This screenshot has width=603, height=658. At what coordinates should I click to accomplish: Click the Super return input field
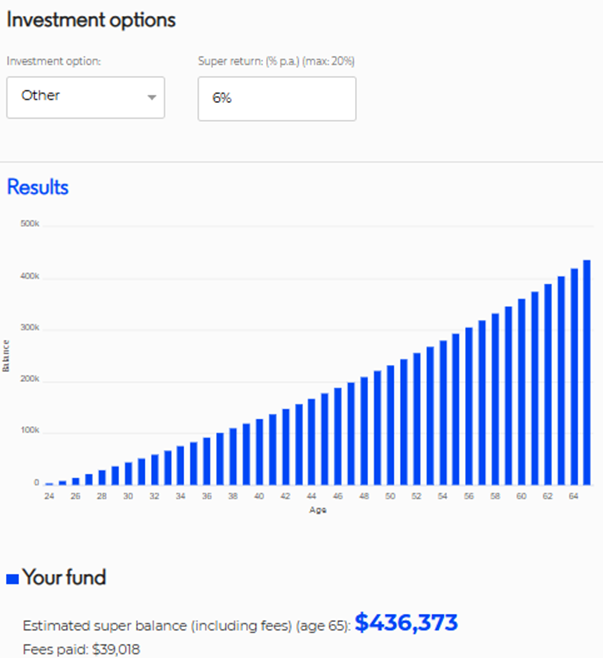coord(276,99)
